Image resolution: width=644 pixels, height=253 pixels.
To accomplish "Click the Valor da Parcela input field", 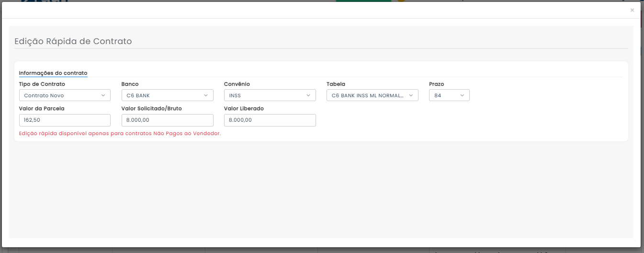I will pyautogui.click(x=65, y=120).
